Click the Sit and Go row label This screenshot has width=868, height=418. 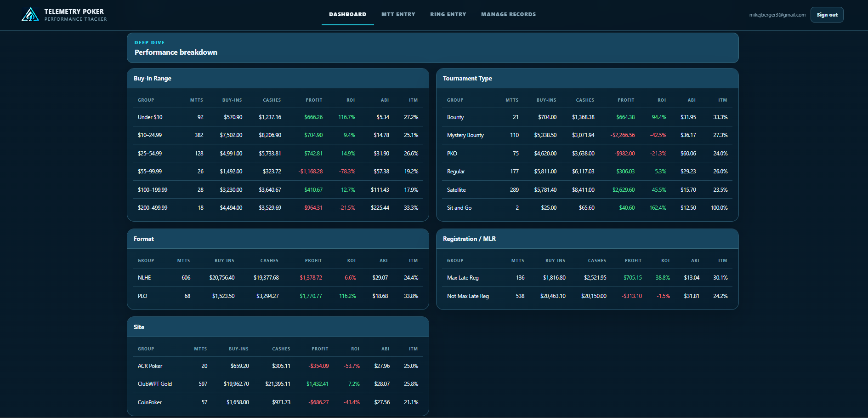(460, 208)
